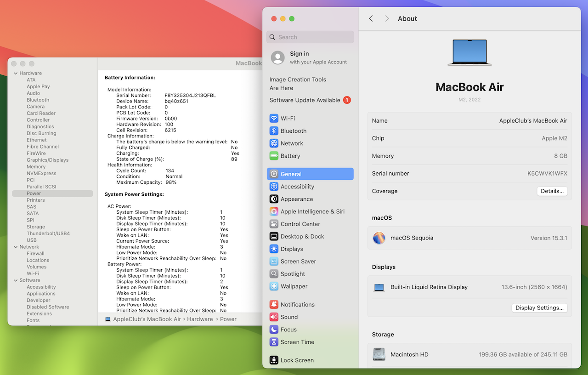
Task: Click the Built-in Liquid Retina Display laptop icon
Action: click(x=379, y=287)
